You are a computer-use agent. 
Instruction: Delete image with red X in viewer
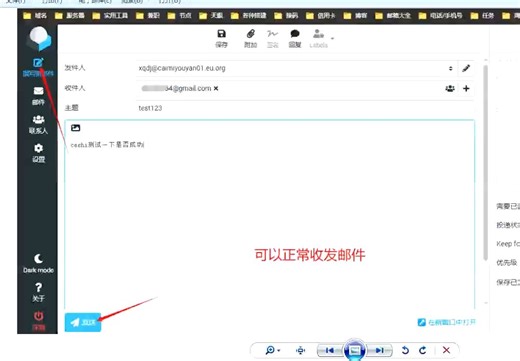tap(446, 350)
